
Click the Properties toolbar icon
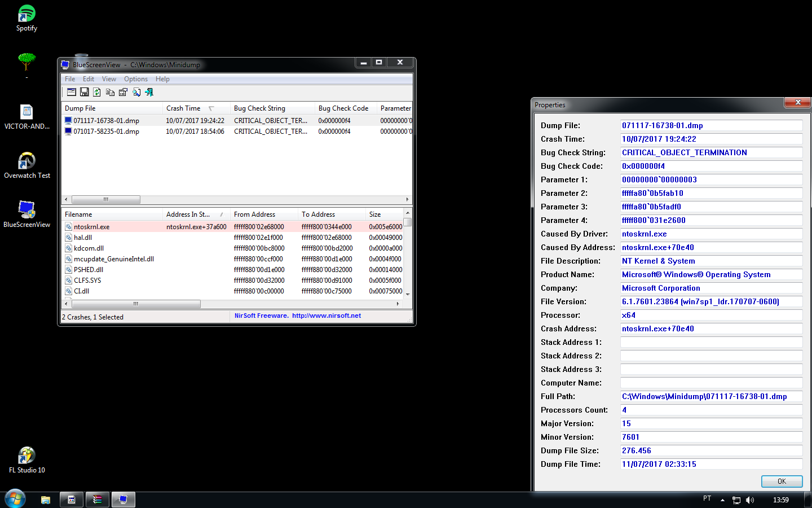123,92
